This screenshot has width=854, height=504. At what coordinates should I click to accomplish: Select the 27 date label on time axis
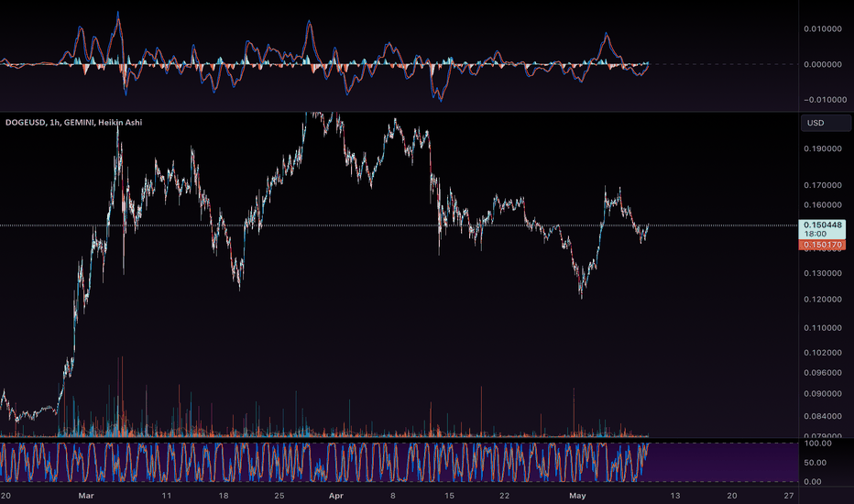(789, 495)
